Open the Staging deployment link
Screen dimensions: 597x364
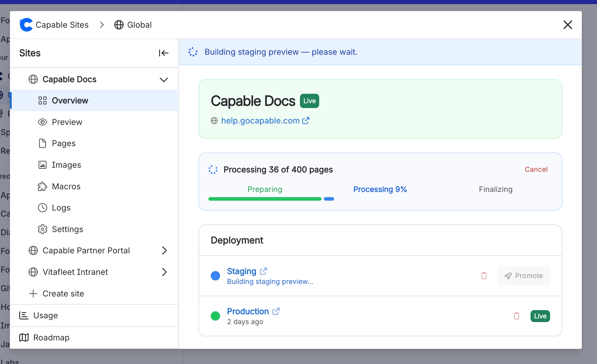[x=242, y=271]
